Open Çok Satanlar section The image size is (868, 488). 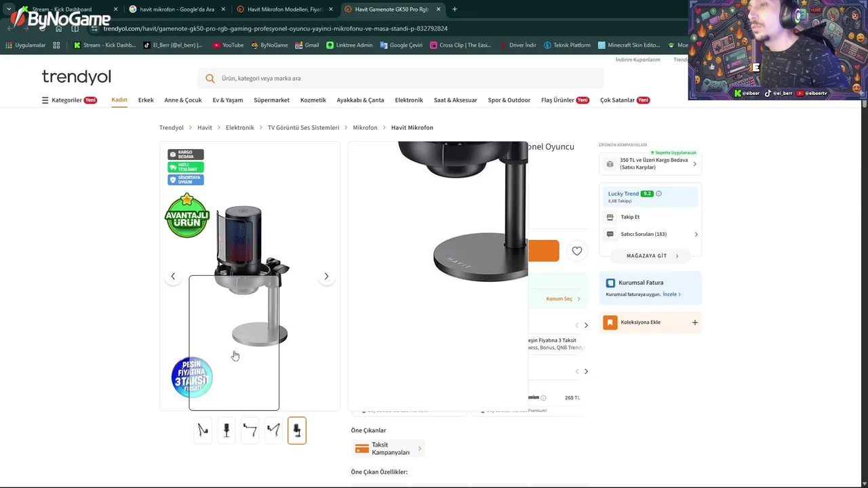coord(625,100)
